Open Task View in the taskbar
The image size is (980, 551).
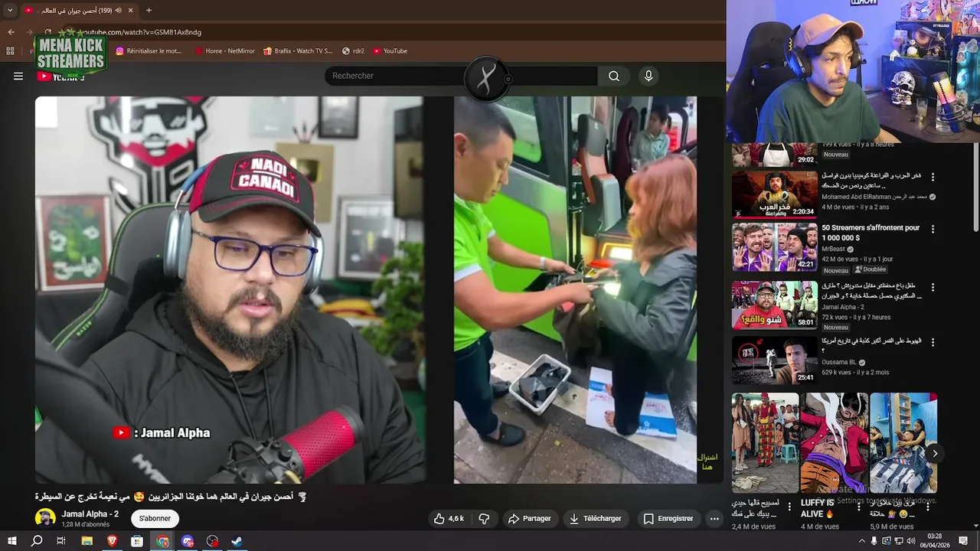click(61, 541)
